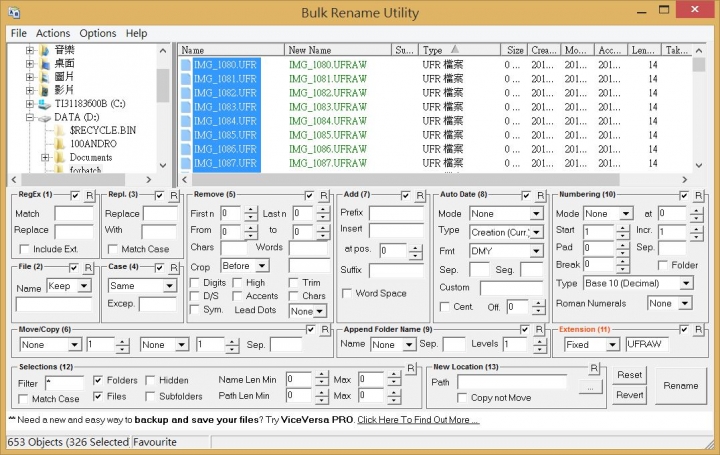Click the Extension UFRAW text field

pyautogui.click(x=647, y=345)
